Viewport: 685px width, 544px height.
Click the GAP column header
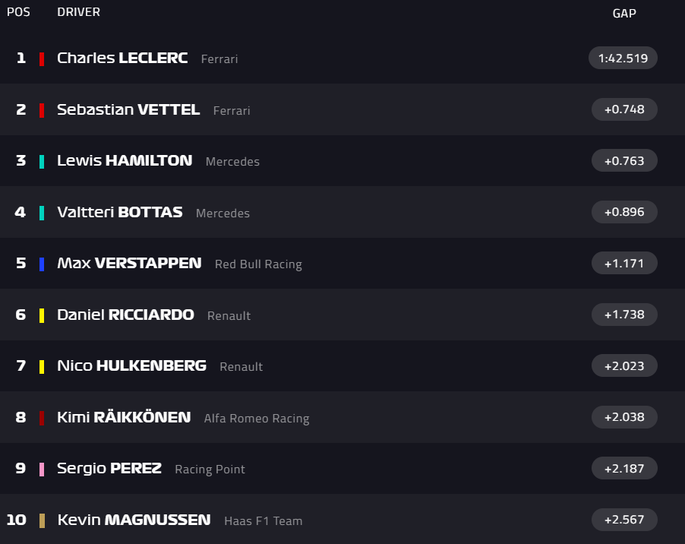click(624, 14)
